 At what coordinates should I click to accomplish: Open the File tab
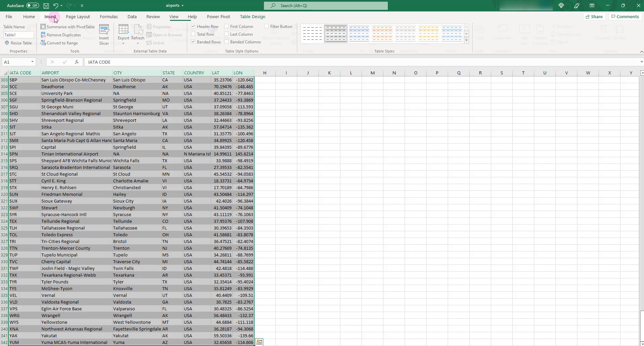9,16
